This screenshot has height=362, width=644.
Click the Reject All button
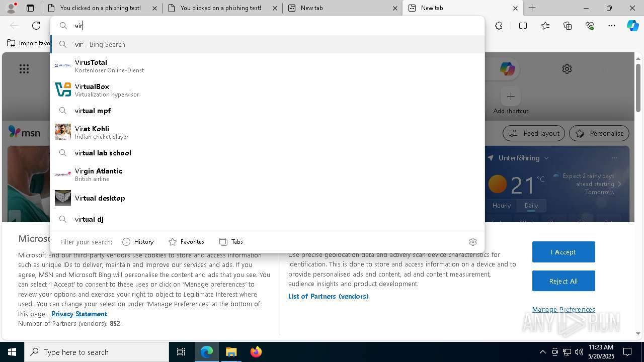click(x=563, y=281)
